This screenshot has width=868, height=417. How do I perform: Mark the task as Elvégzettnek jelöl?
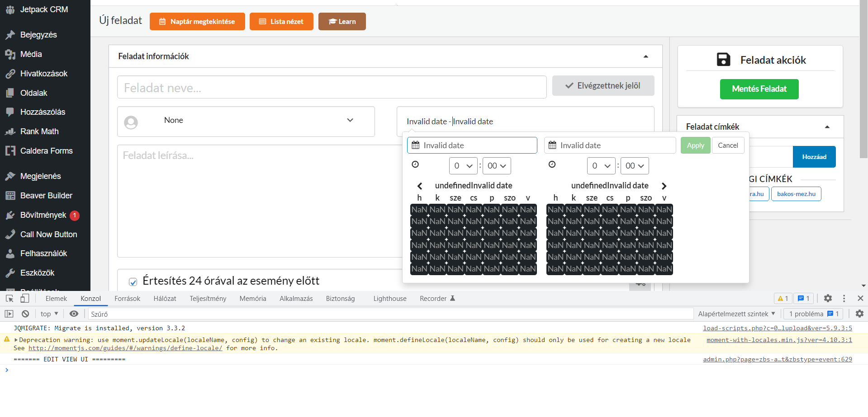pos(603,86)
